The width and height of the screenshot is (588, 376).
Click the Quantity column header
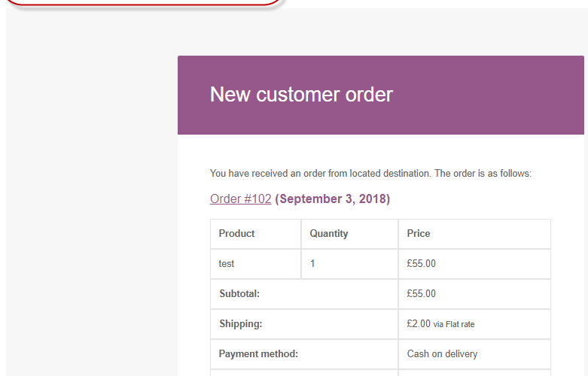pos(349,234)
